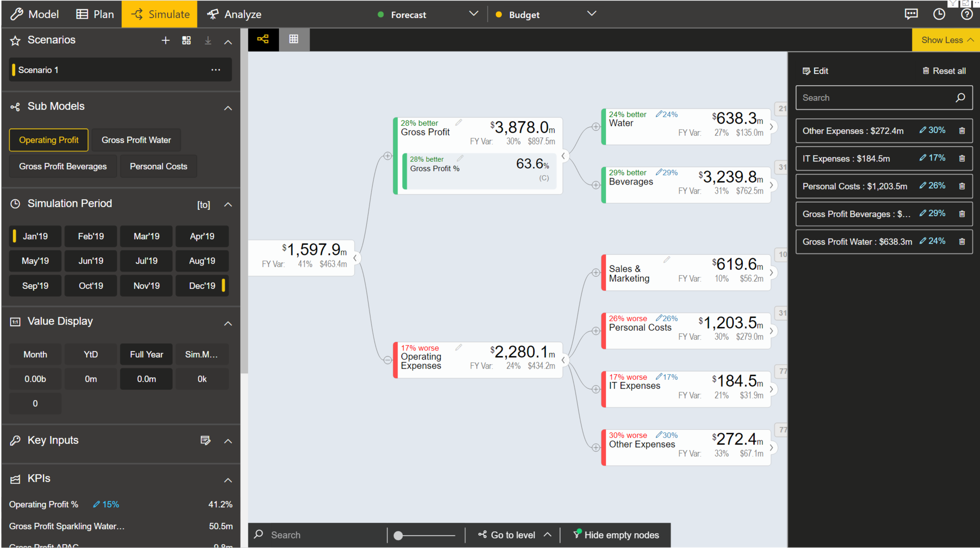The image size is (980, 548).
Task: Collapse the Value Display section
Action: pos(228,324)
